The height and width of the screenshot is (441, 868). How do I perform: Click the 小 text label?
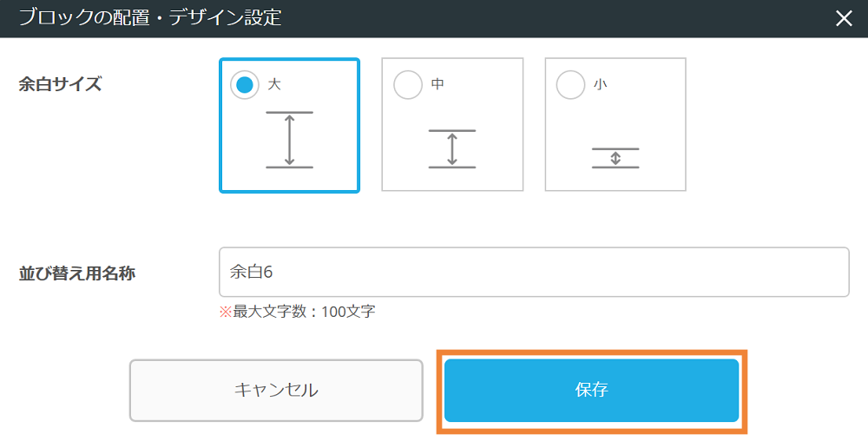(x=601, y=85)
